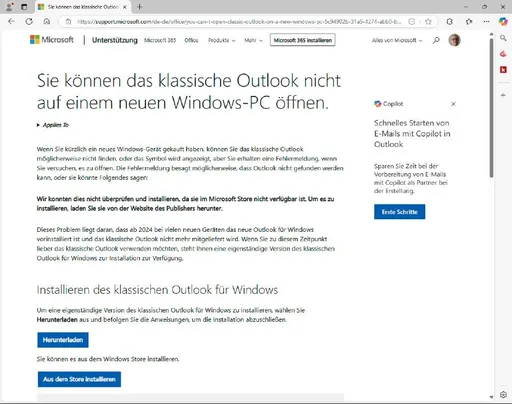This screenshot has height=404, width=512.
Task: Expand Alles von Microsoft menu
Action: pos(397,40)
